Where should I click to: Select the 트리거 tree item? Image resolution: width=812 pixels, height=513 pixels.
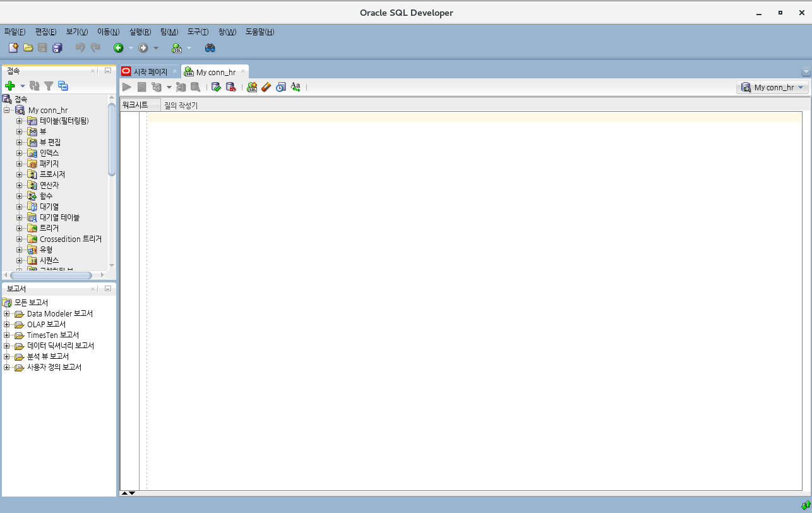coord(49,228)
